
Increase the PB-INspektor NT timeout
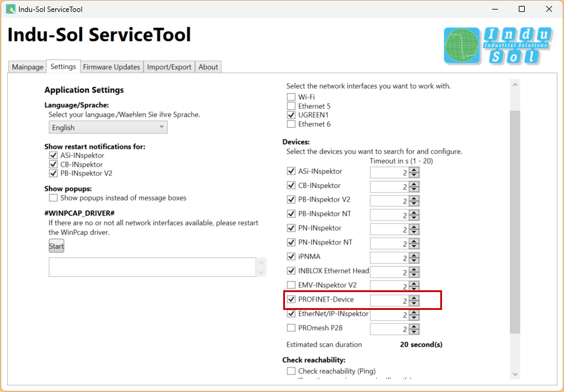(x=414, y=212)
